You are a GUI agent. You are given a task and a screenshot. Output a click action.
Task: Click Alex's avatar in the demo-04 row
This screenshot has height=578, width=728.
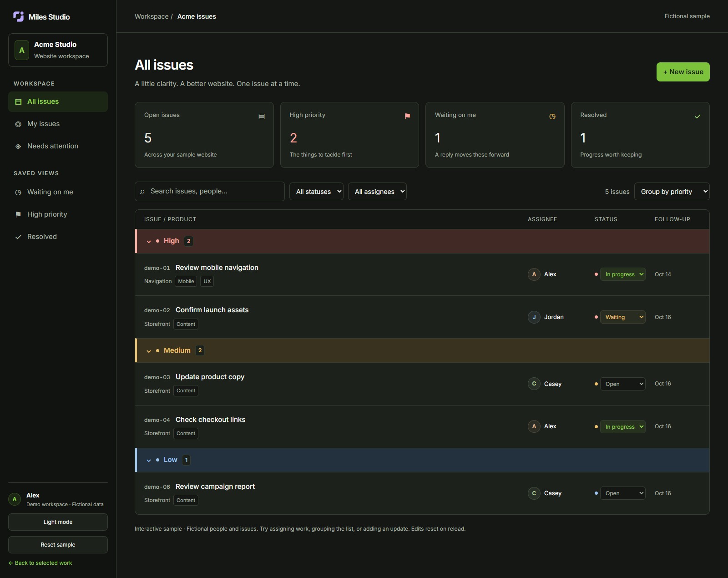tap(534, 426)
